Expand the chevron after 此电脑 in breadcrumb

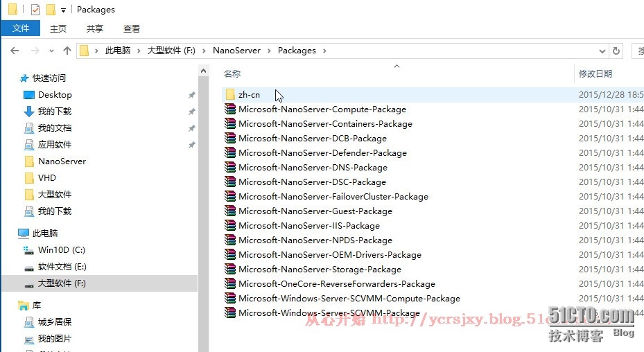pos(139,51)
